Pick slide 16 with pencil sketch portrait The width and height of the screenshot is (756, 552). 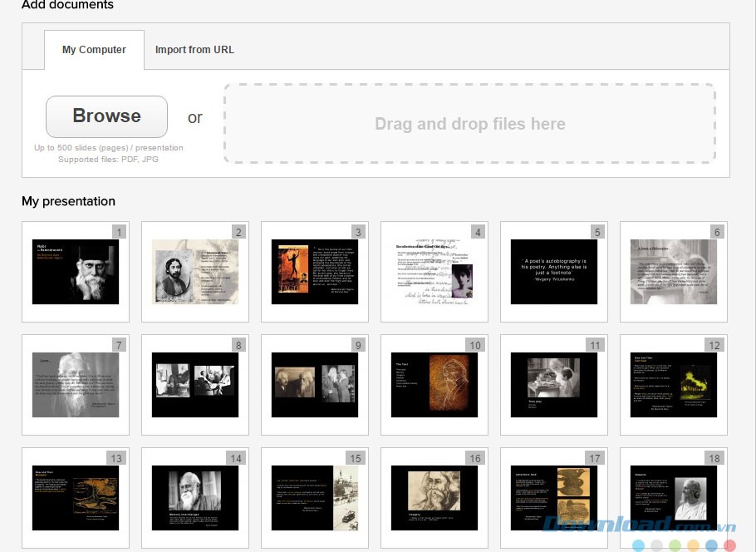click(434, 498)
